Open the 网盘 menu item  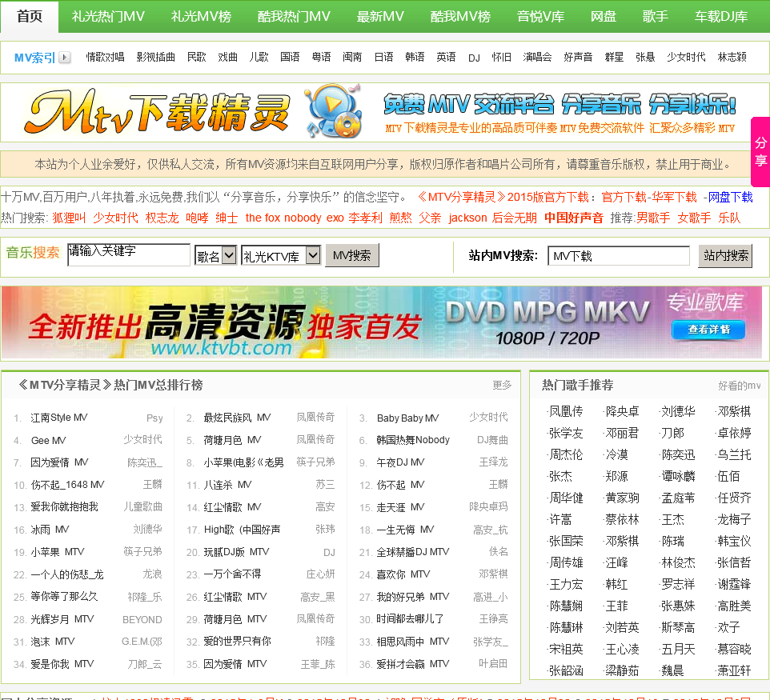(x=603, y=16)
